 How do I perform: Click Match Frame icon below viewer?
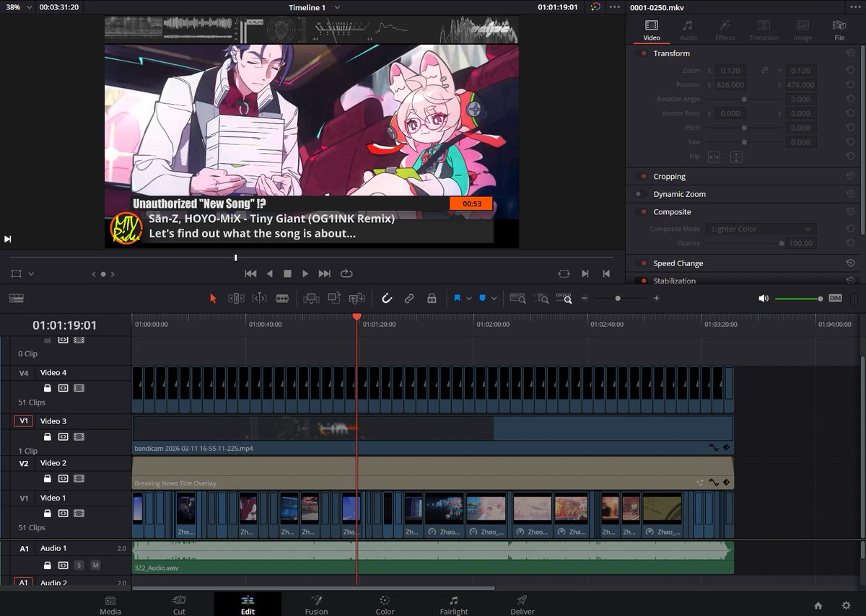[564, 273]
